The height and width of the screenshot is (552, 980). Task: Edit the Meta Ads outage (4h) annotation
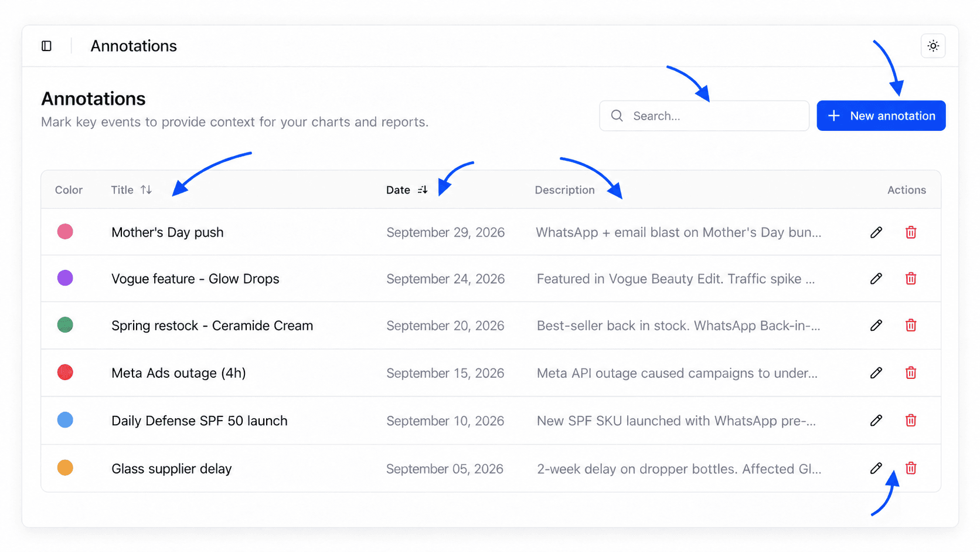(x=876, y=372)
